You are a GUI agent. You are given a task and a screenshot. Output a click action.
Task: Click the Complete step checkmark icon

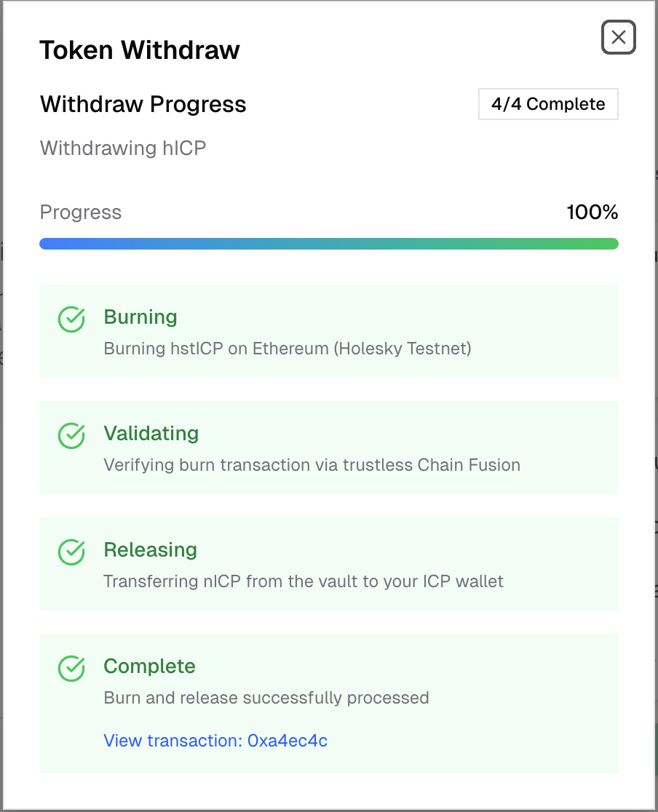(x=71, y=668)
